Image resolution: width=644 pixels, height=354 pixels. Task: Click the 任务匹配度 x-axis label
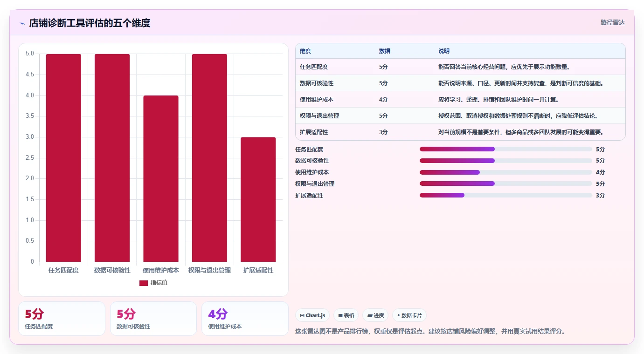click(63, 270)
